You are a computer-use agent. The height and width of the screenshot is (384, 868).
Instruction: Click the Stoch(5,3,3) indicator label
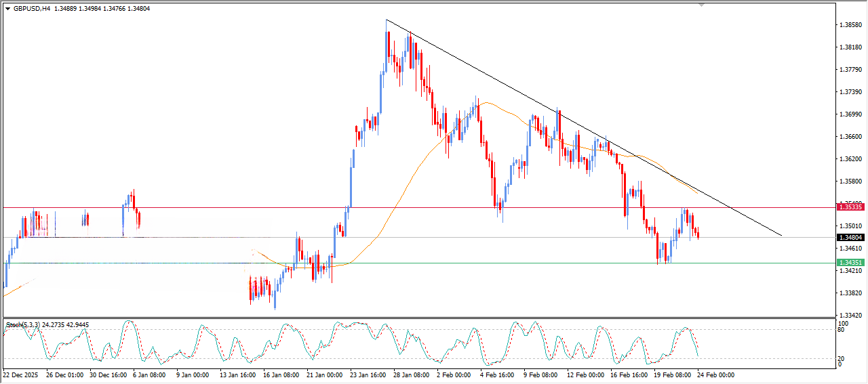[23, 325]
